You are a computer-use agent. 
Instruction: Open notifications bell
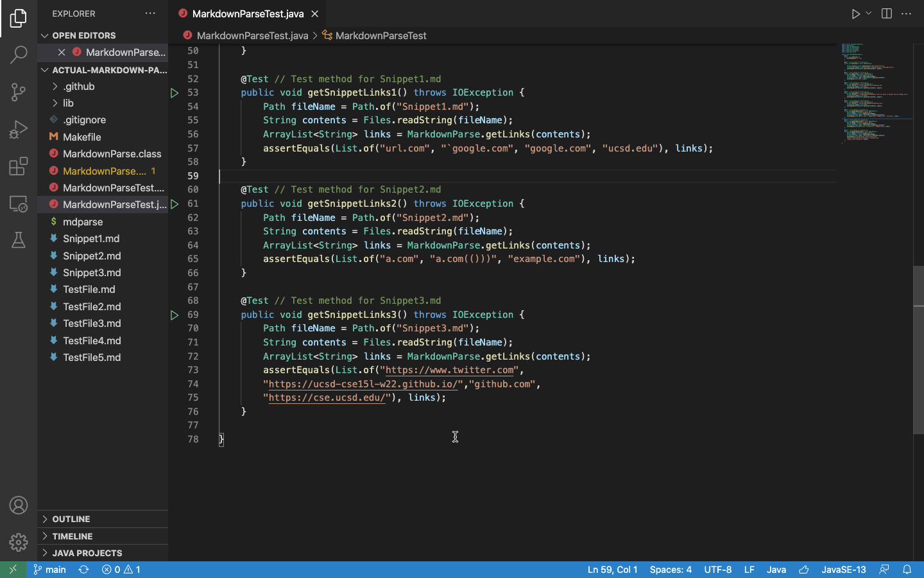[907, 570]
